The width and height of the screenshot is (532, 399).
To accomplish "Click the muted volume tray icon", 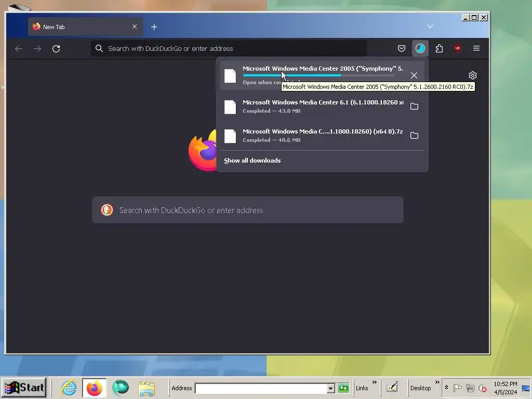I will coord(482,388).
